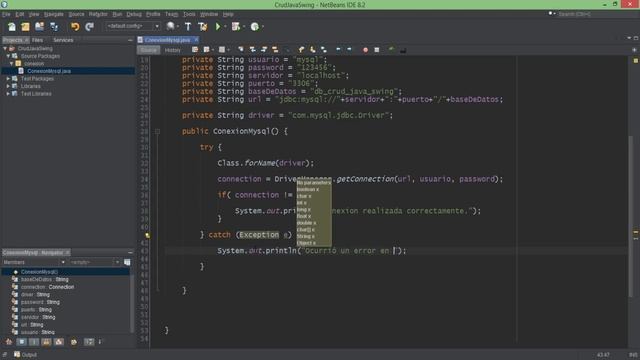Open the Tools menu
640x360 pixels.
[x=189, y=14]
